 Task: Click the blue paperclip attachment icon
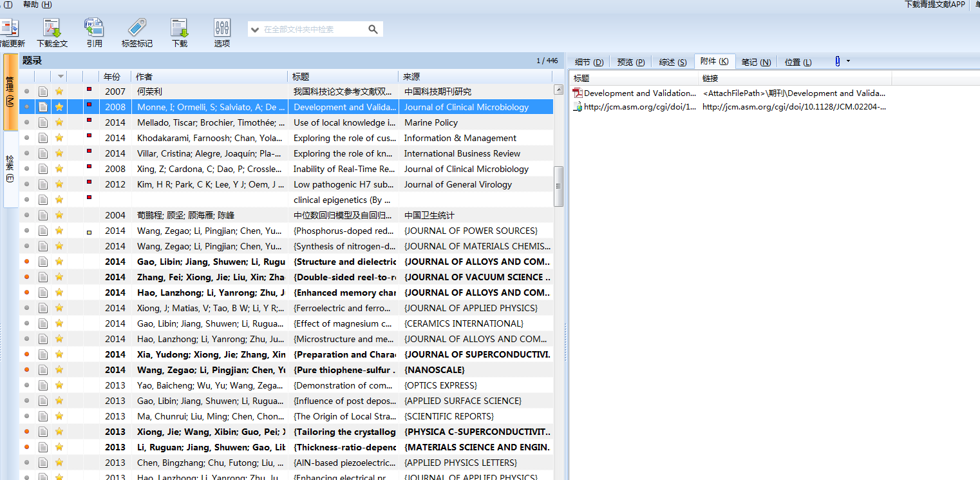point(838,61)
